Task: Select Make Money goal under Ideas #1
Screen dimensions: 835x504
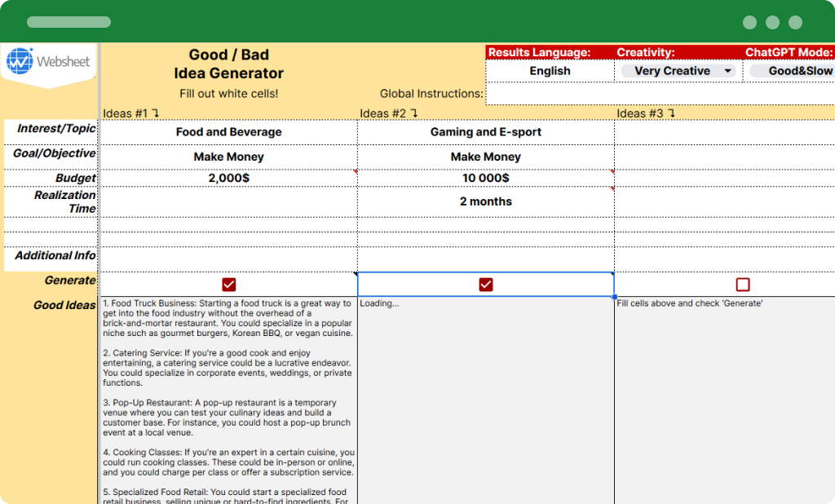Action: (x=229, y=157)
